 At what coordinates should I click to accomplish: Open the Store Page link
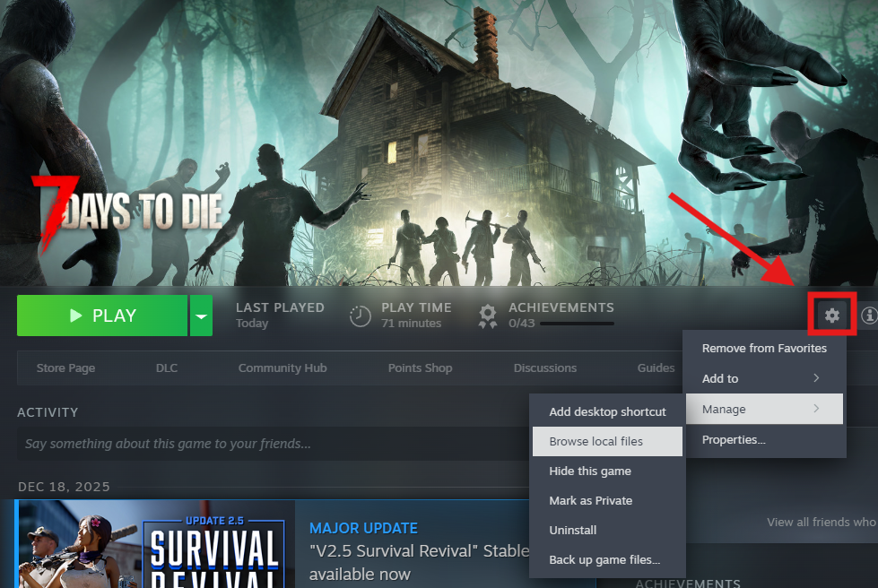pyautogui.click(x=65, y=368)
